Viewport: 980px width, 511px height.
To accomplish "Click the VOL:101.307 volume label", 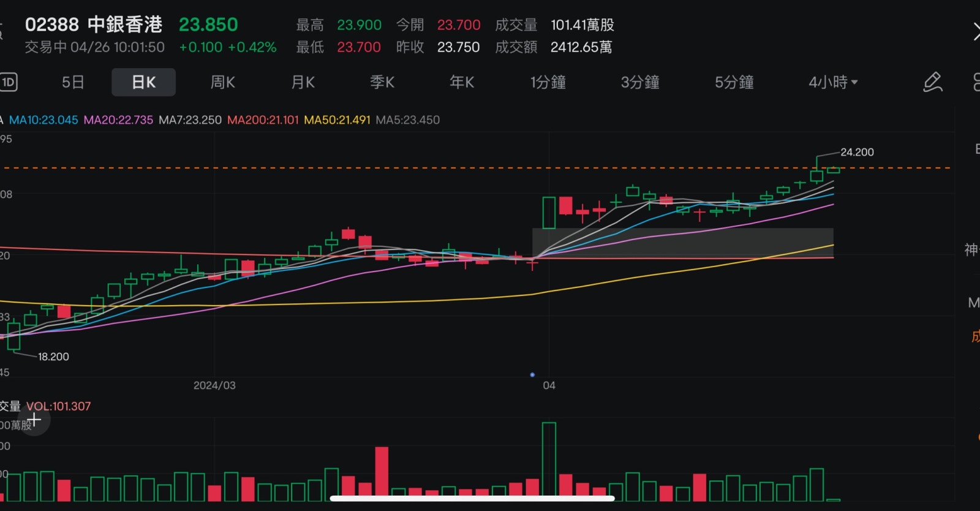I will [58, 406].
